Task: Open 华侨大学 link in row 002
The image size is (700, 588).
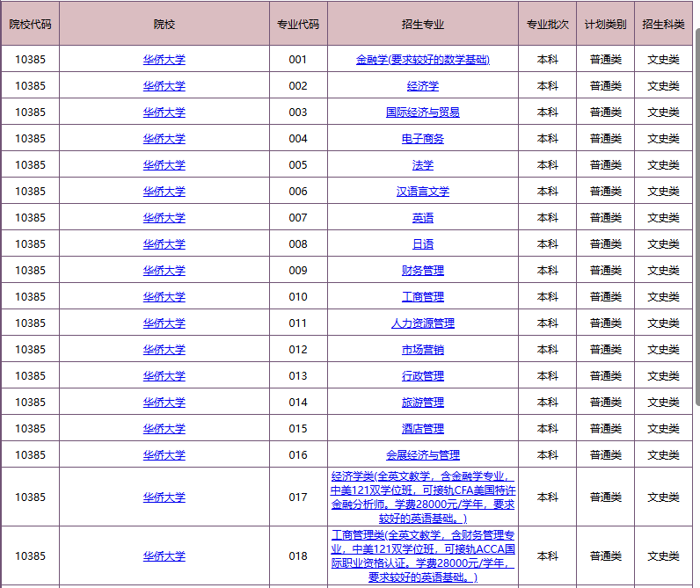Action: point(164,85)
